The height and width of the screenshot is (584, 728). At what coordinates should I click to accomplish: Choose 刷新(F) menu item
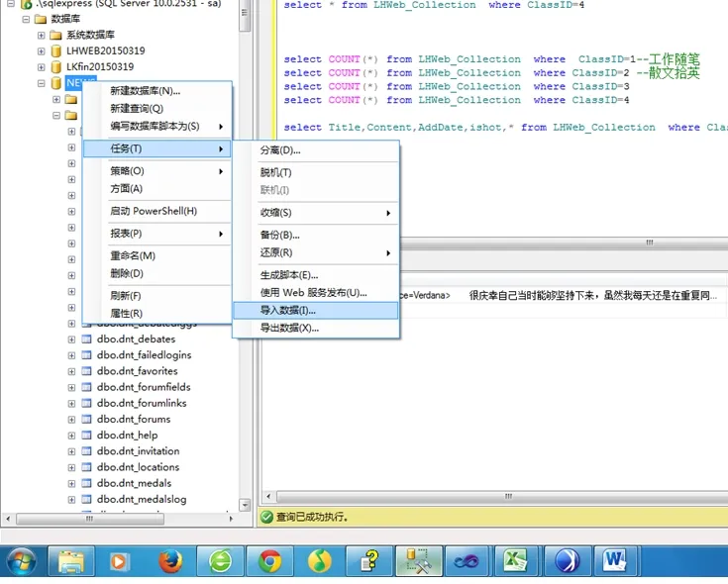pyautogui.click(x=156, y=296)
